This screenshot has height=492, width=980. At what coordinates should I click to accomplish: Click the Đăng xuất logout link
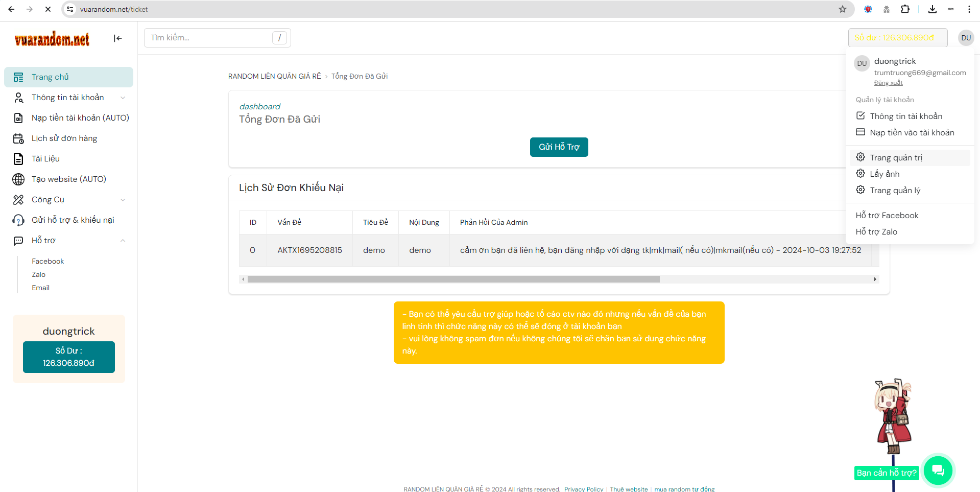[888, 83]
